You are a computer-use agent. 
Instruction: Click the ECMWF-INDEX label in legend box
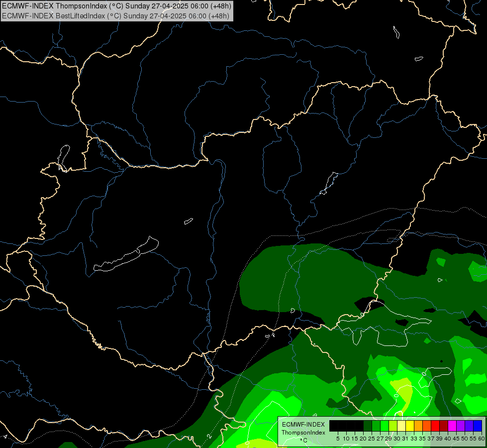303,425
